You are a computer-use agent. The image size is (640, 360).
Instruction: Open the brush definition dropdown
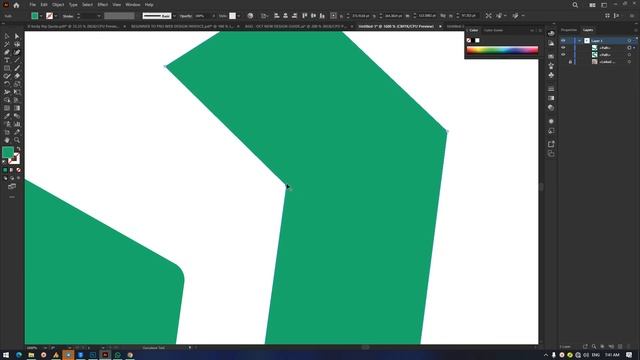pyautogui.click(x=174, y=16)
